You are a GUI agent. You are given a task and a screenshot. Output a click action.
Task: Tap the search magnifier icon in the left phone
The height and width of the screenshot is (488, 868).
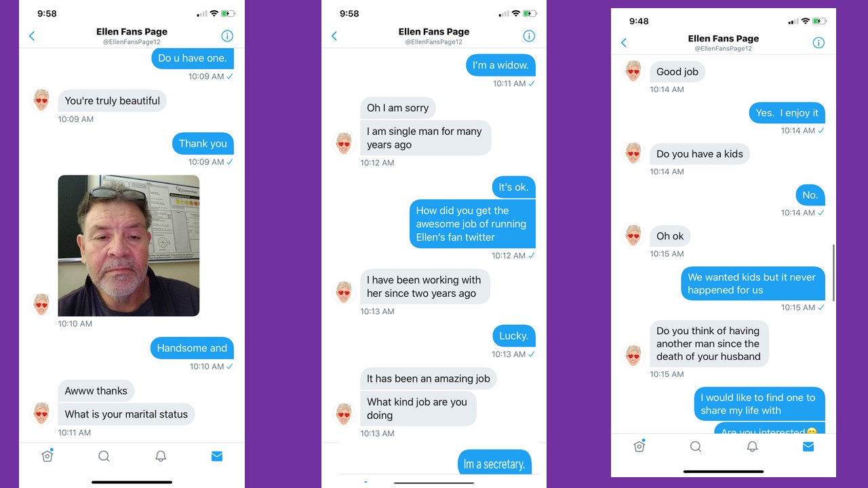click(104, 456)
